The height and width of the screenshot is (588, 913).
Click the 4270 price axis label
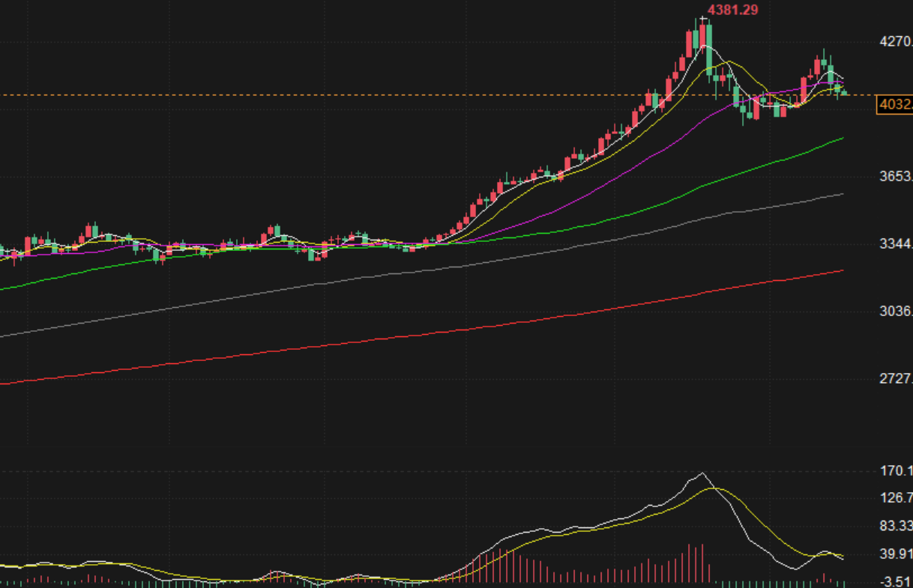point(897,43)
